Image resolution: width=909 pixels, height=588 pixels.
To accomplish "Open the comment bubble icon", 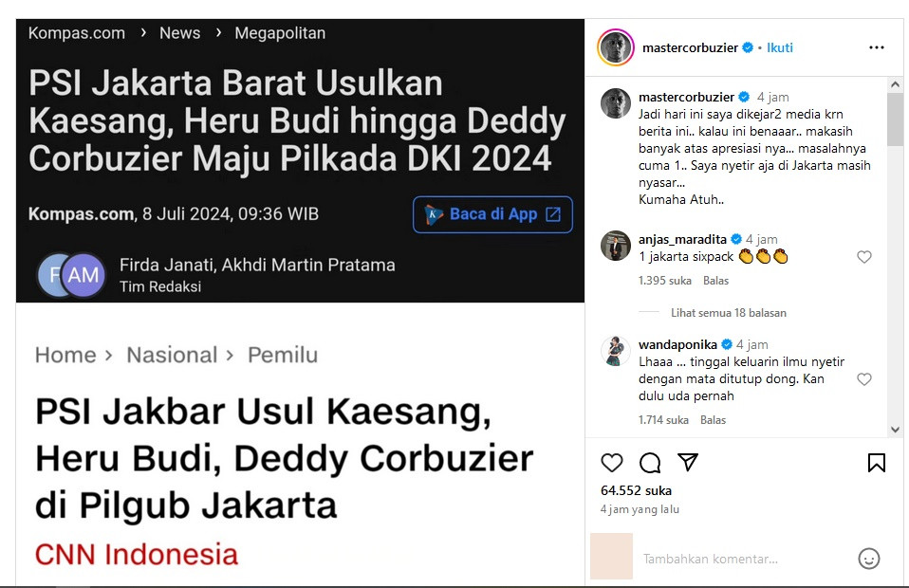I will (x=650, y=462).
